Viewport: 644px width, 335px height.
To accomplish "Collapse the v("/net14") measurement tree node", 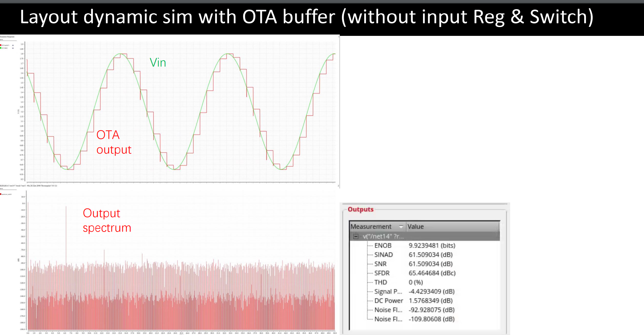I will [356, 237].
